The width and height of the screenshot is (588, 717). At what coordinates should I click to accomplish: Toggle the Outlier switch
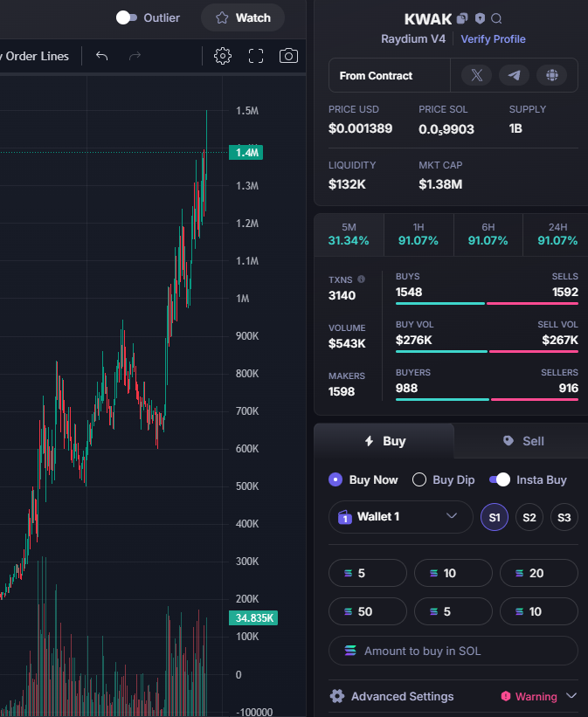pyautogui.click(x=127, y=17)
